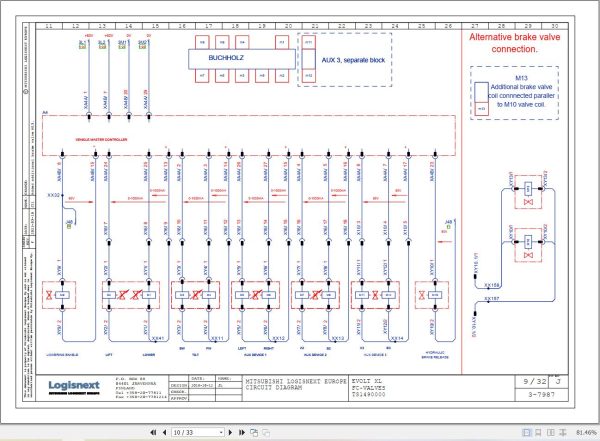
Task: Click 'AUX DEVICE 2' valve label
Action: [x=315, y=355]
